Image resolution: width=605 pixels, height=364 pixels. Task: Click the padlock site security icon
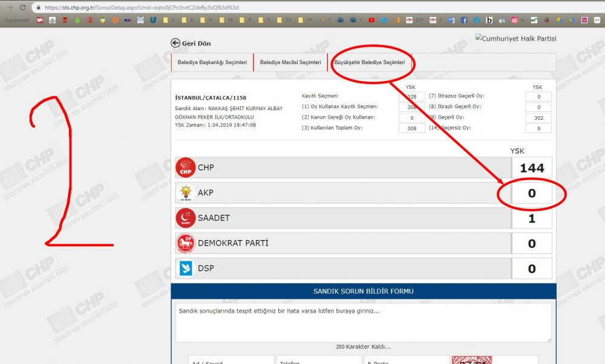[x=38, y=7]
